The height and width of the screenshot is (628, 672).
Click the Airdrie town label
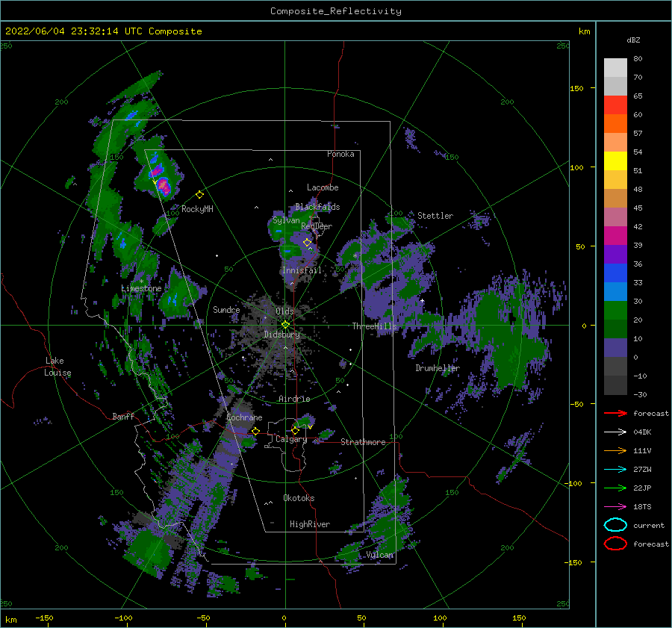point(294,399)
